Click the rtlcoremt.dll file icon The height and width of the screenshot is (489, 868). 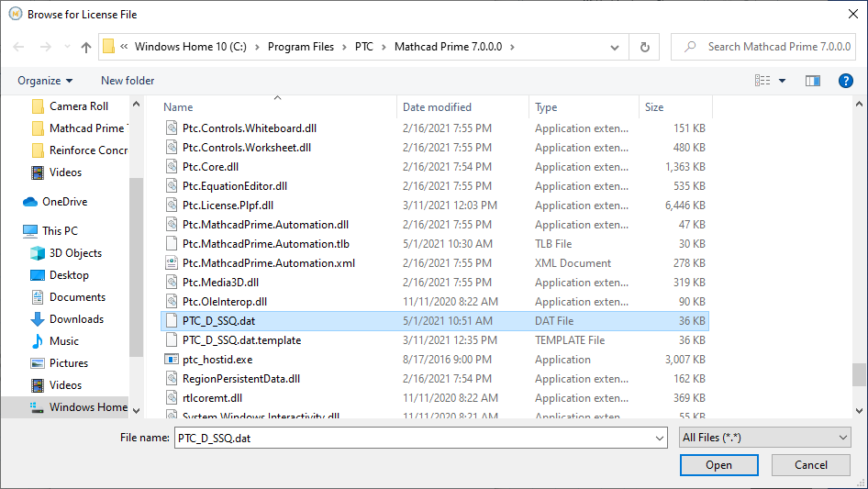pyautogui.click(x=172, y=398)
